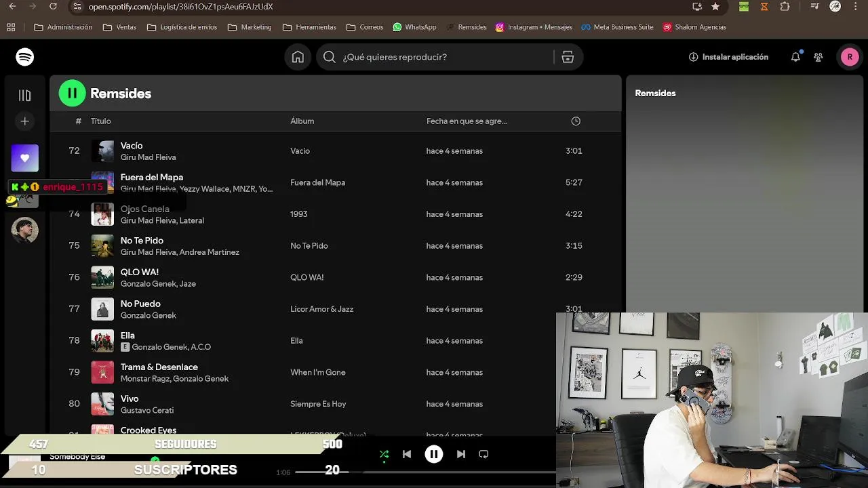The width and height of the screenshot is (868, 488).
Task: Toggle shuffle in the player bar
Action: tap(384, 454)
